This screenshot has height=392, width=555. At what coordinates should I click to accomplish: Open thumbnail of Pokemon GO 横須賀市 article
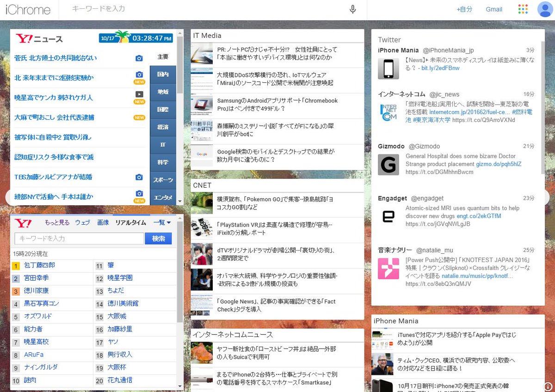coord(202,203)
